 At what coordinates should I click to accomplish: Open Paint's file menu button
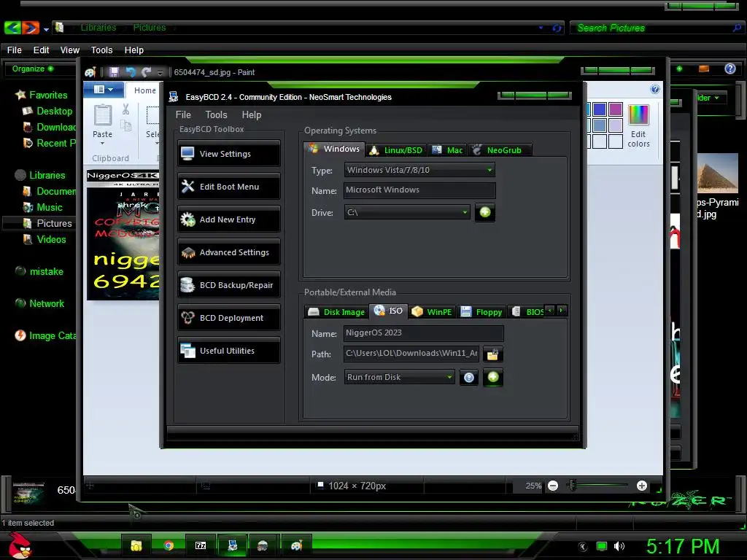coord(104,90)
